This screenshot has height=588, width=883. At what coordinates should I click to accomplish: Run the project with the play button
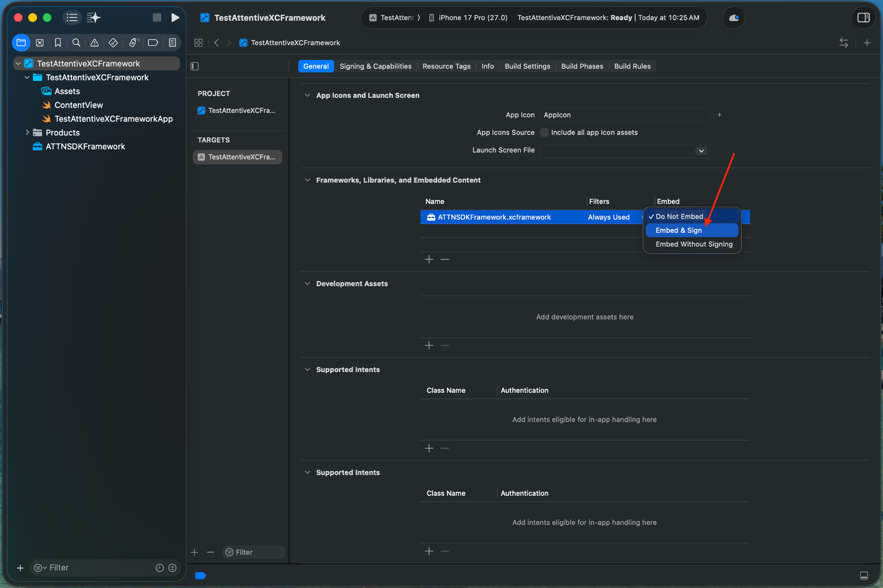pyautogui.click(x=175, y=18)
